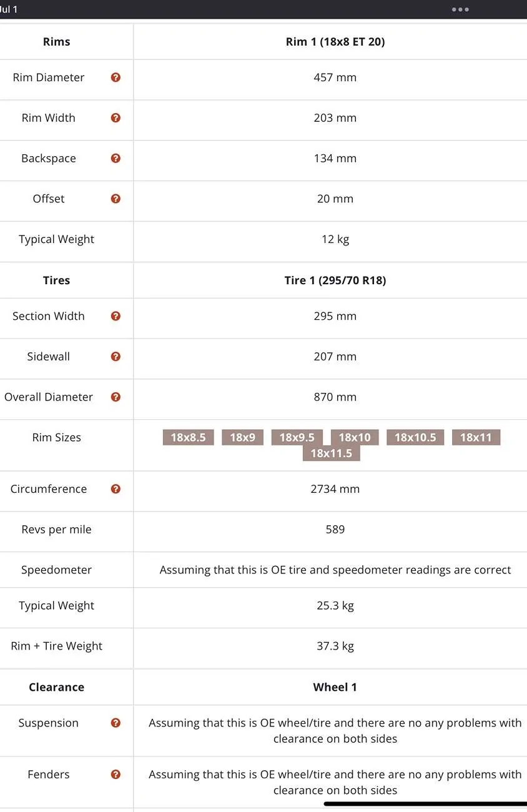The image size is (527, 812).
Task: Show help for Section Width
Action: [116, 316]
